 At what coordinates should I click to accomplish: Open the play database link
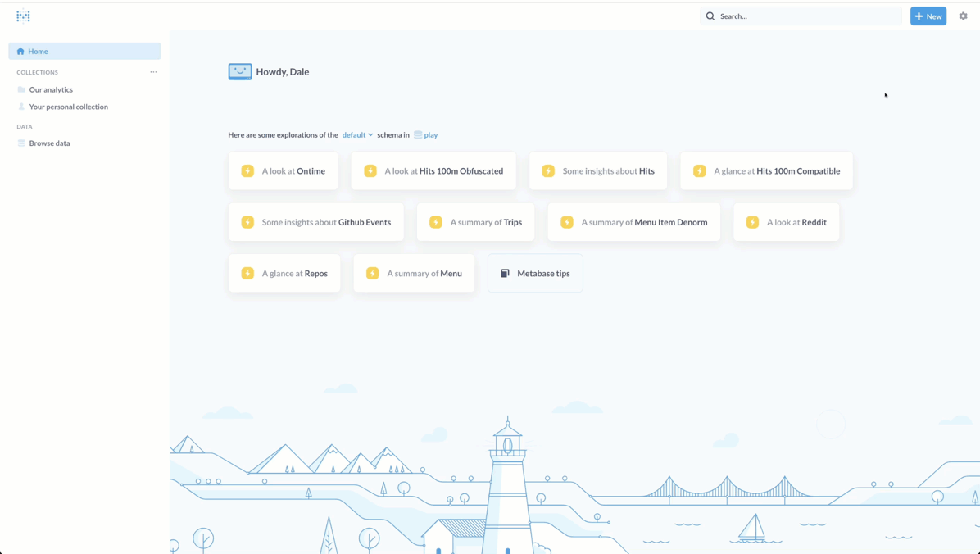426,135
